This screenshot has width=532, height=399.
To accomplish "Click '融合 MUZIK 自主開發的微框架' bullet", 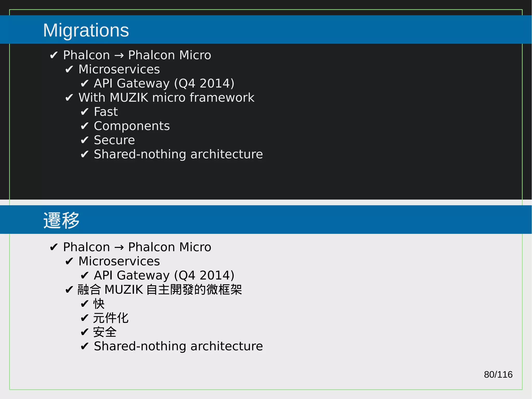I will (x=160, y=290).
